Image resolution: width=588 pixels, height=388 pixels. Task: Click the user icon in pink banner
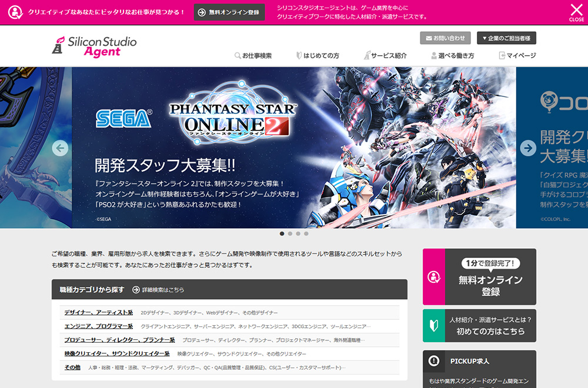coord(15,12)
